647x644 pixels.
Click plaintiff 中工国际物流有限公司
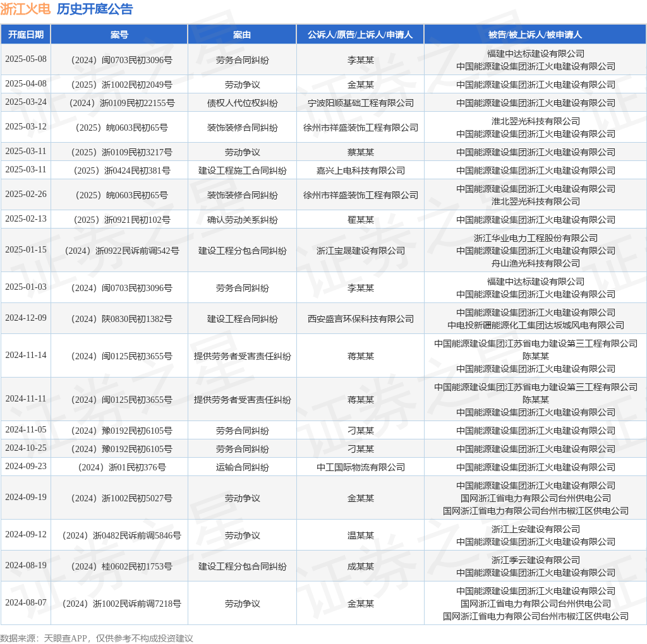pyautogui.click(x=361, y=468)
